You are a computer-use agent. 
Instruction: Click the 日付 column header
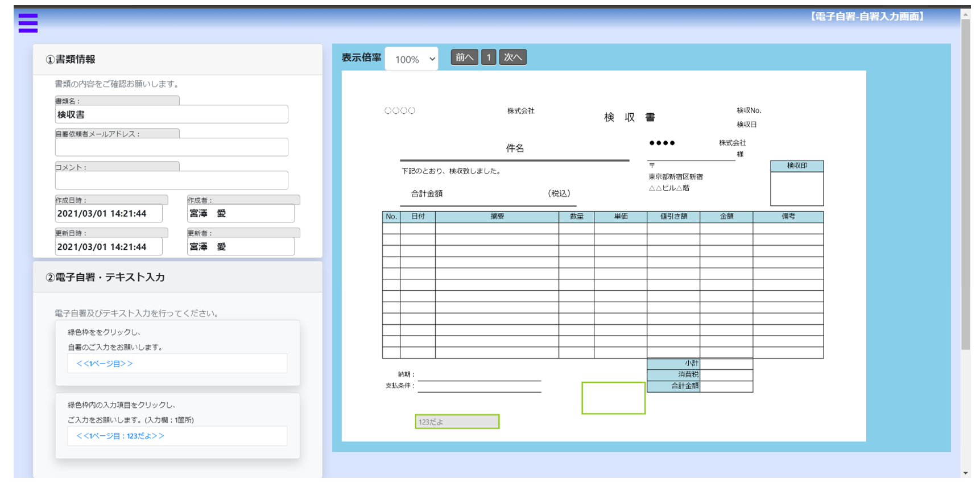pos(418,217)
